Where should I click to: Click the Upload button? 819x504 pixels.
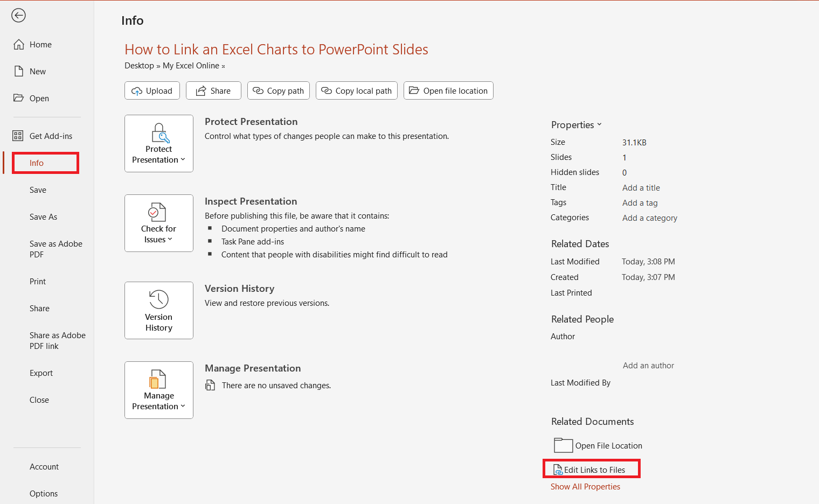152,90
